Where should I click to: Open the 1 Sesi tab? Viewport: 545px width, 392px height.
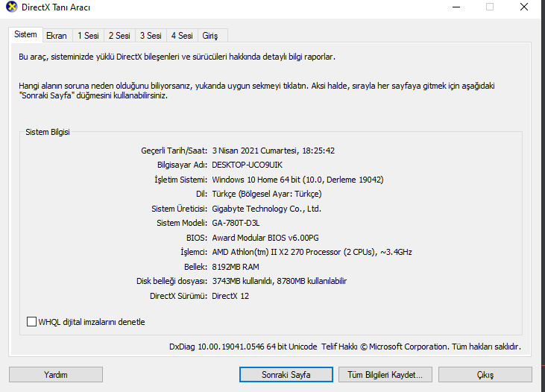coord(88,36)
